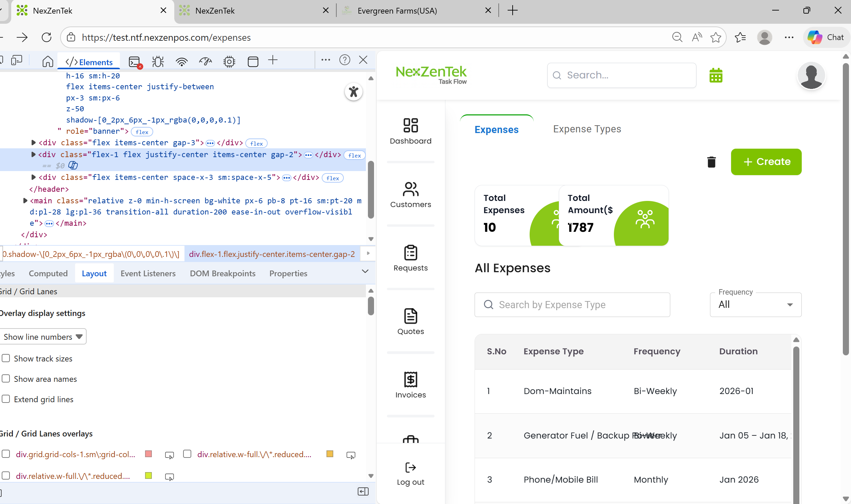Screen dimensions: 851x504
Task: Click the accessibility tree button
Action: click(x=353, y=92)
